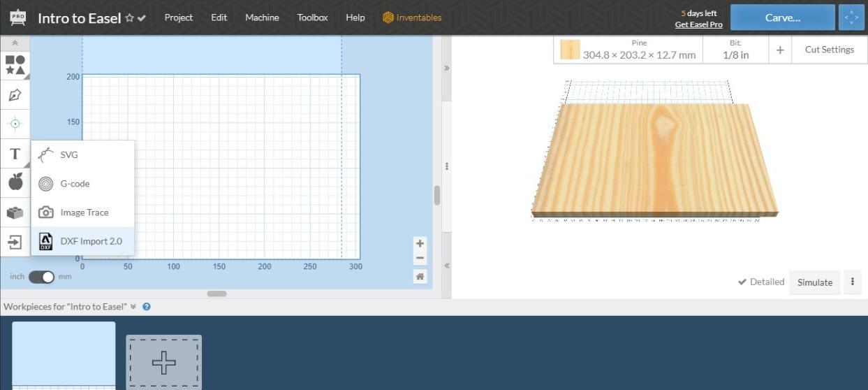Screen dimensions: 868x390
Task: Collapse the Workpieces panel chevron
Action: (133, 306)
